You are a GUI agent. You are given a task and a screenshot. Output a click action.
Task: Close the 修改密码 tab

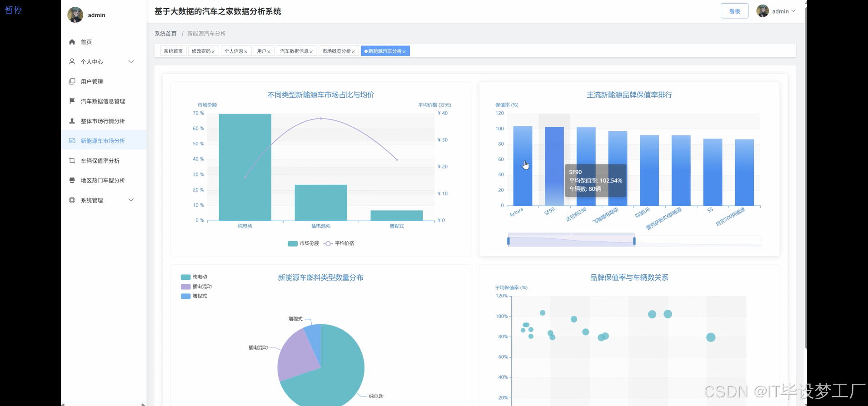(x=213, y=52)
